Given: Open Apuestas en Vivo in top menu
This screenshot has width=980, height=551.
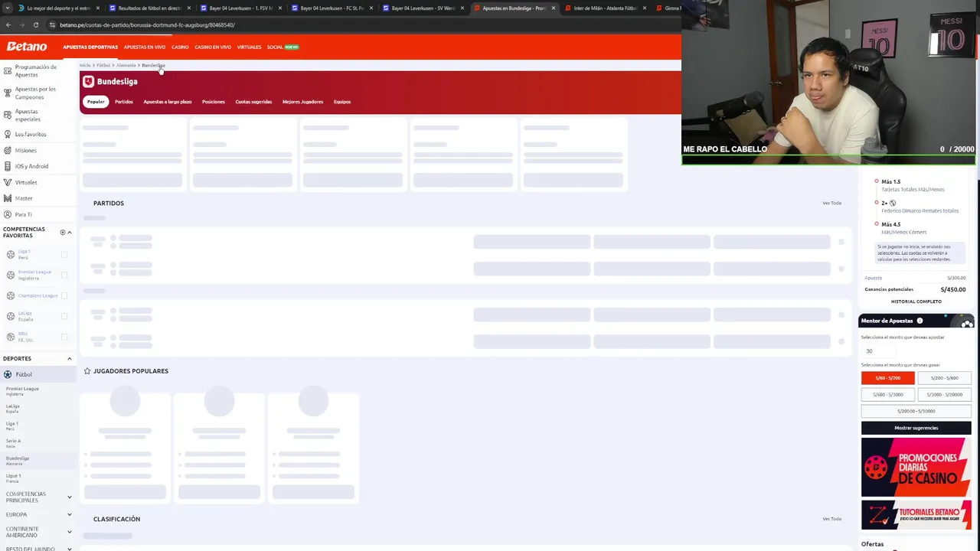Looking at the screenshot, I should pyautogui.click(x=145, y=47).
